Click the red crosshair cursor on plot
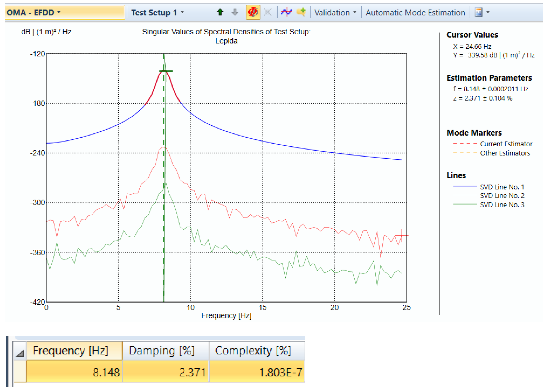547x392 pixels. click(402, 235)
